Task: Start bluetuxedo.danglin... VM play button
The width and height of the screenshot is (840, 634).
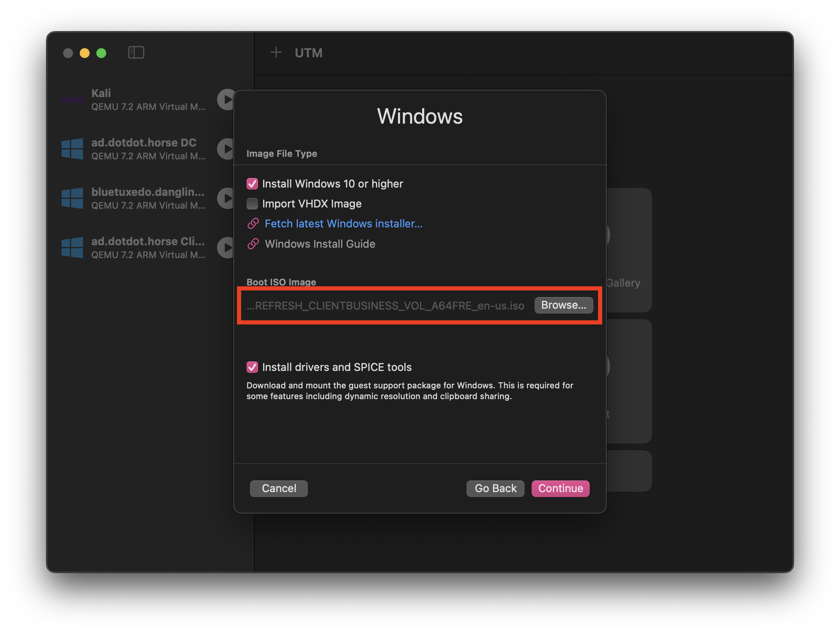Action: pos(227,198)
